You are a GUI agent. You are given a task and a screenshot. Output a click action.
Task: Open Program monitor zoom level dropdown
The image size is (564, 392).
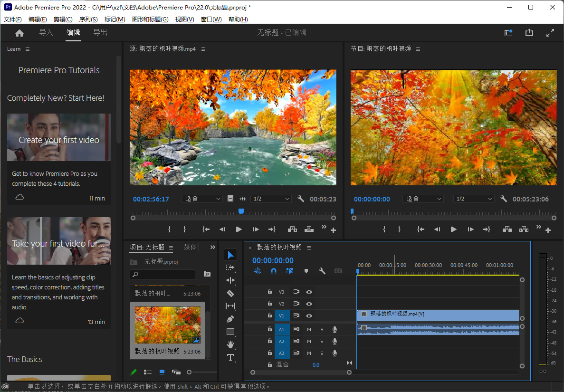423,199
